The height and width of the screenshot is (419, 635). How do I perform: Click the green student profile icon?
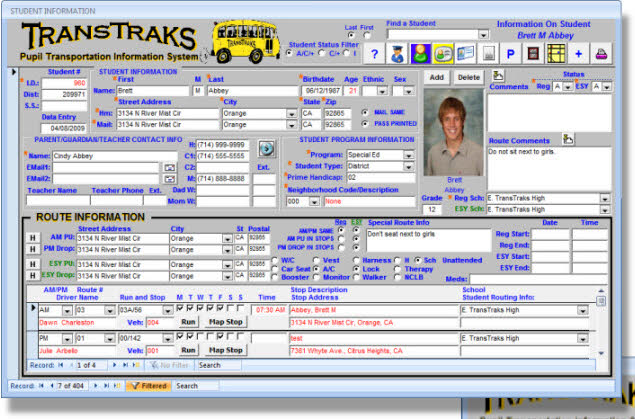coord(420,53)
